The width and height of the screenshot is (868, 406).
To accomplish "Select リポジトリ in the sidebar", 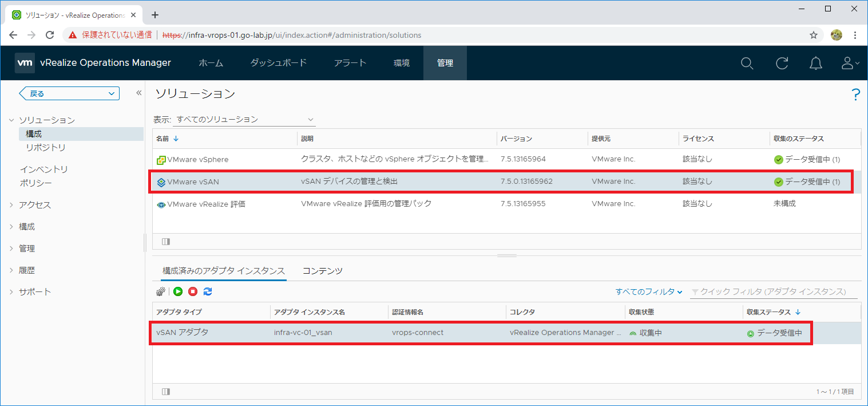I will [x=46, y=148].
